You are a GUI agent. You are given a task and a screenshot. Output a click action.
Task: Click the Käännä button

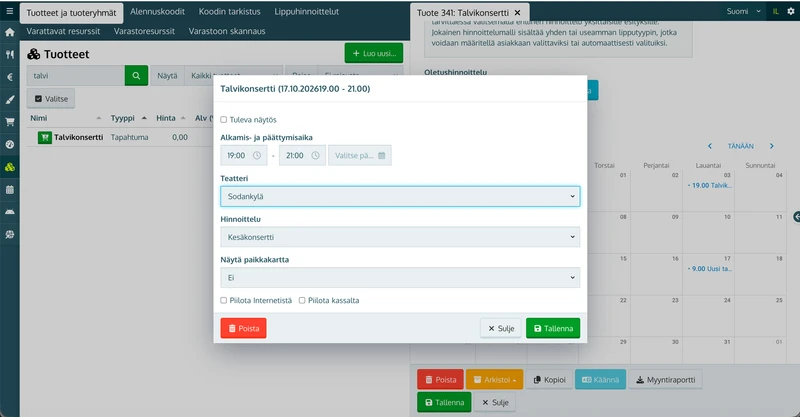coord(601,380)
